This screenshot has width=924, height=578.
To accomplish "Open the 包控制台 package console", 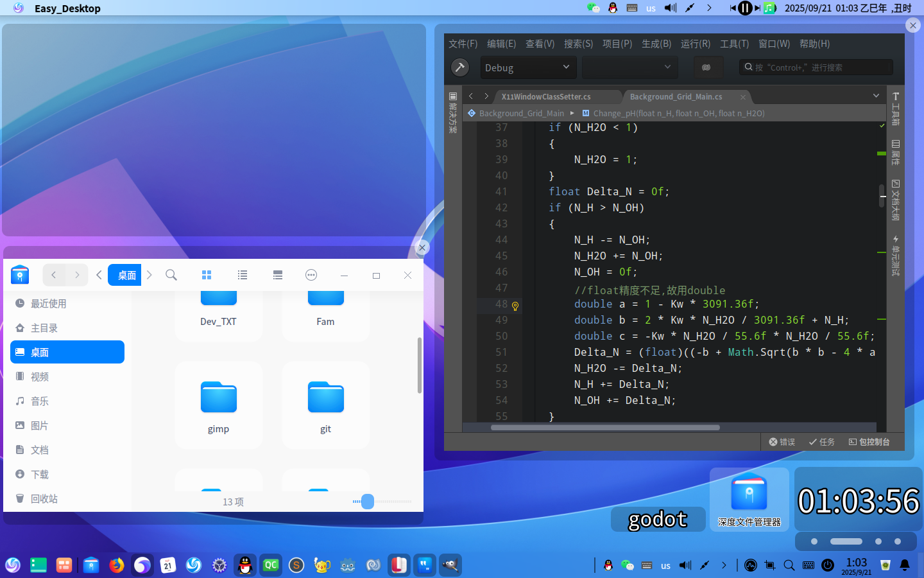I will tap(869, 442).
